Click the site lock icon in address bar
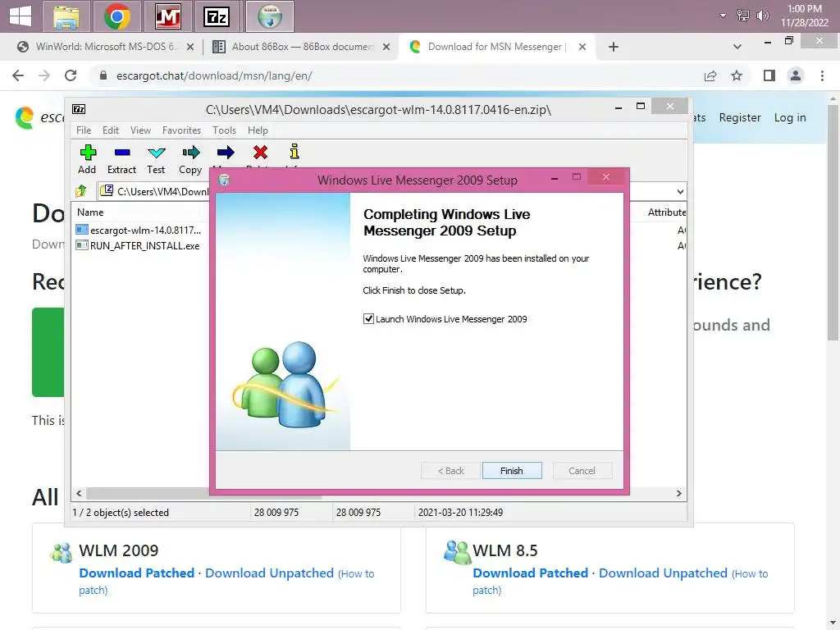This screenshot has width=840, height=630. [x=103, y=75]
